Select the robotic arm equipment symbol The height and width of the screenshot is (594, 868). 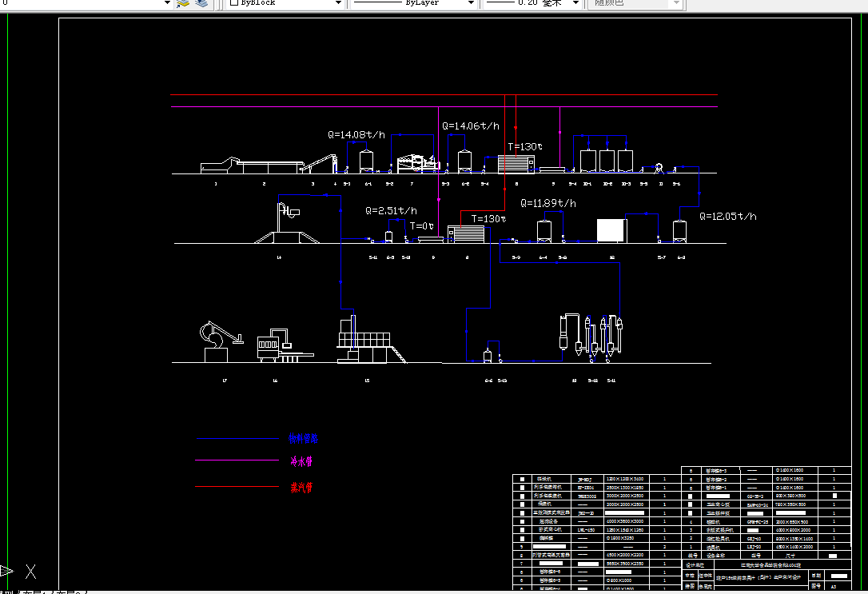tap(221, 341)
